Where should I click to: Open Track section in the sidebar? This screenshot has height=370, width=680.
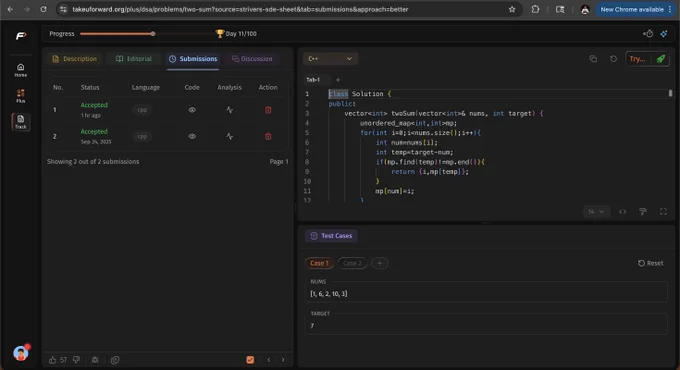(x=20, y=122)
